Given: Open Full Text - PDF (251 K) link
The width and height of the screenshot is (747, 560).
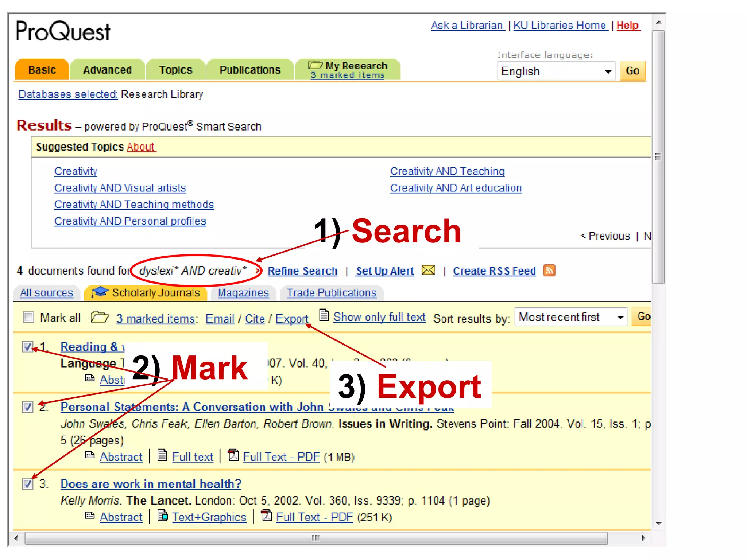Looking at the screenshot, I should (x=314, y=517).
